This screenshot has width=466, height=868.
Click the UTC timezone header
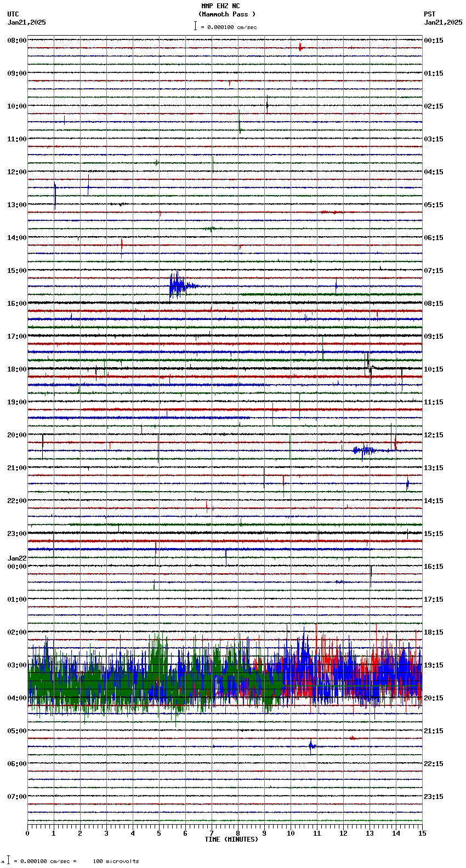pyautogui.click(x=13, y=14)
